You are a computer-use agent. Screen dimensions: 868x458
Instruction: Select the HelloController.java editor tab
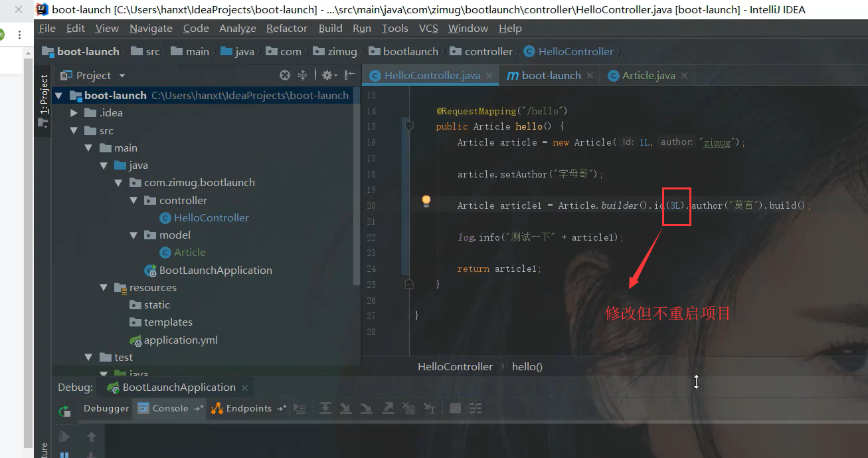pos(432,75)
